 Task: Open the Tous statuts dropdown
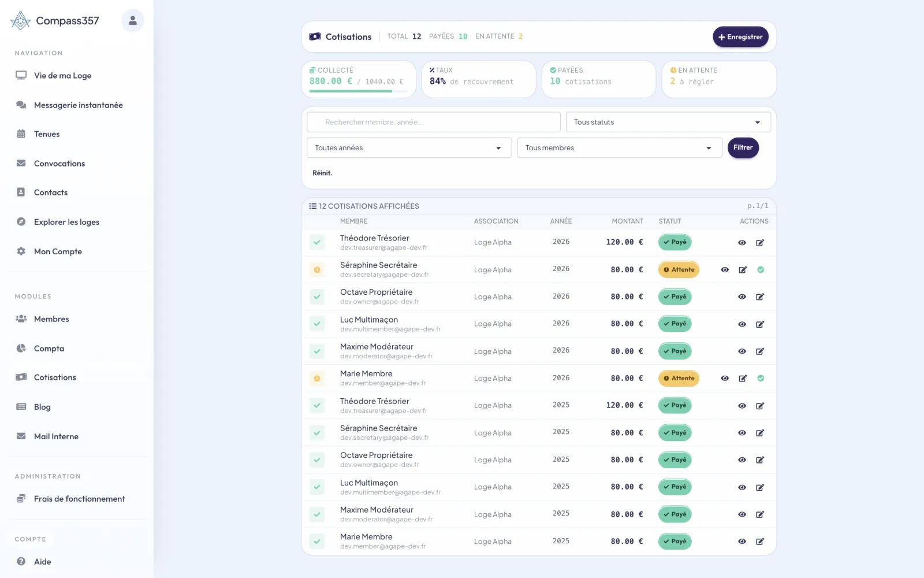pyautogui.click(x=668, y=122)
